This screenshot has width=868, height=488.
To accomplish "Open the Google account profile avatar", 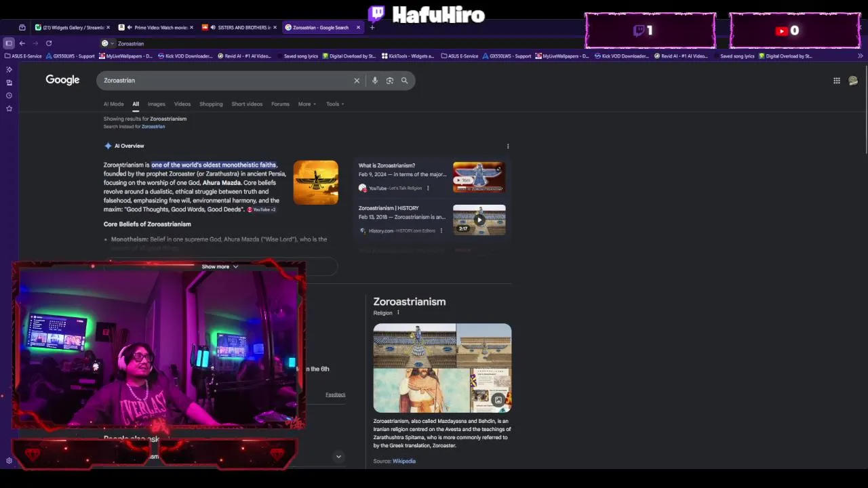I will (x=853, y=81).
